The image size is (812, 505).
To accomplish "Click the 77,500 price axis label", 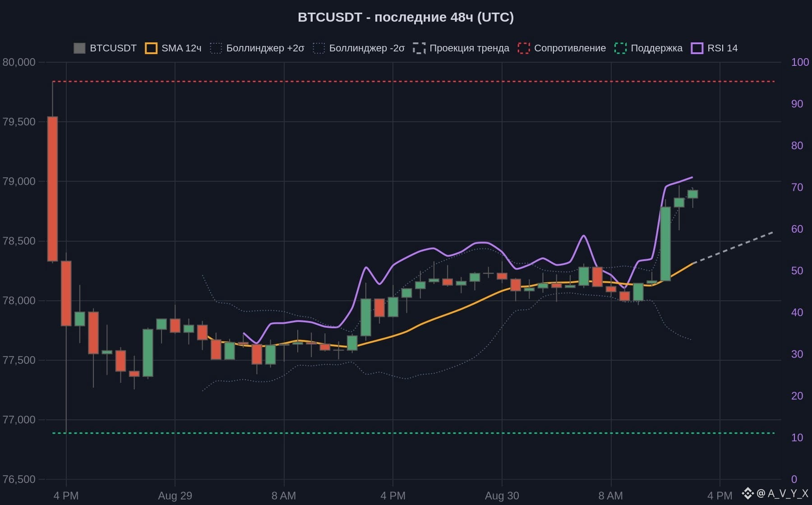I will click(19, 360).
